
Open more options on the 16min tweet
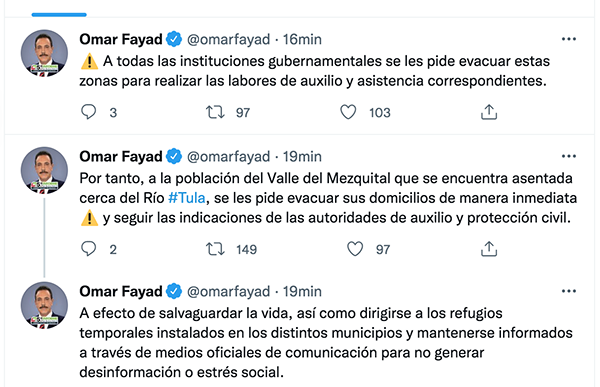click(569, 39)
